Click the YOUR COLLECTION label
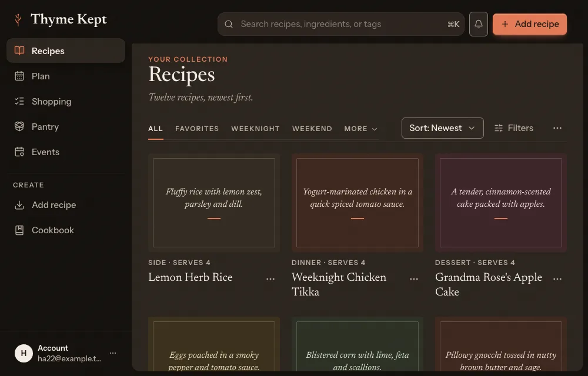Screen dimensions: 588x376 (188, 59)
